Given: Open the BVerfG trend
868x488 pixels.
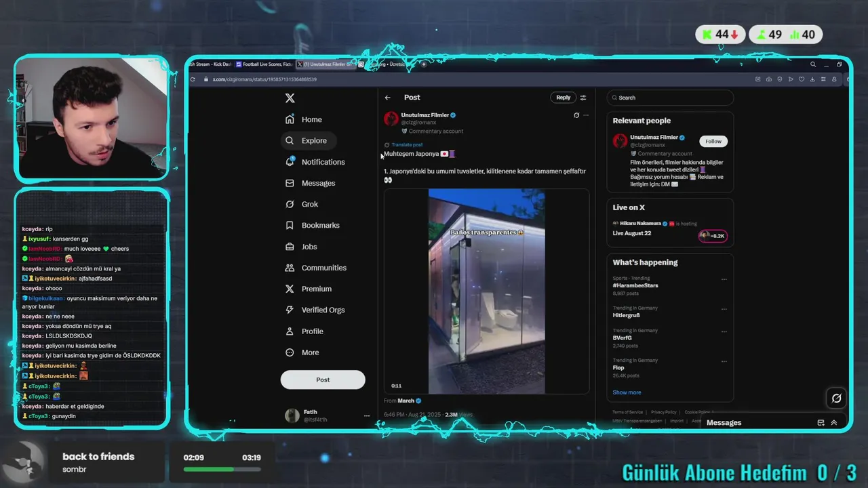Looking at the screenshot, I should pos(623,338).
